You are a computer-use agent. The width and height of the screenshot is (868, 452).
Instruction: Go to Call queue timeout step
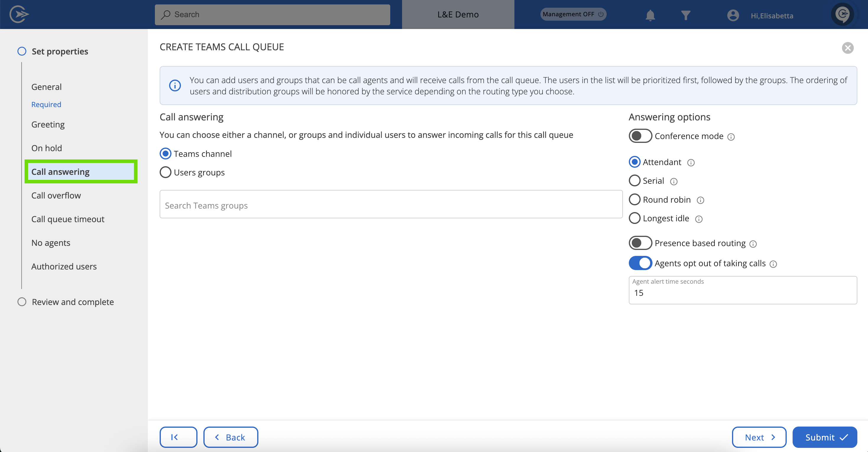click(x=68, y=219)
